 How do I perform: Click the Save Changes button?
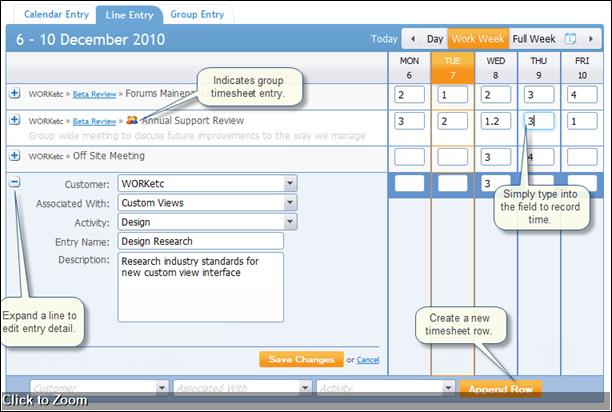(x=301, y=359)
